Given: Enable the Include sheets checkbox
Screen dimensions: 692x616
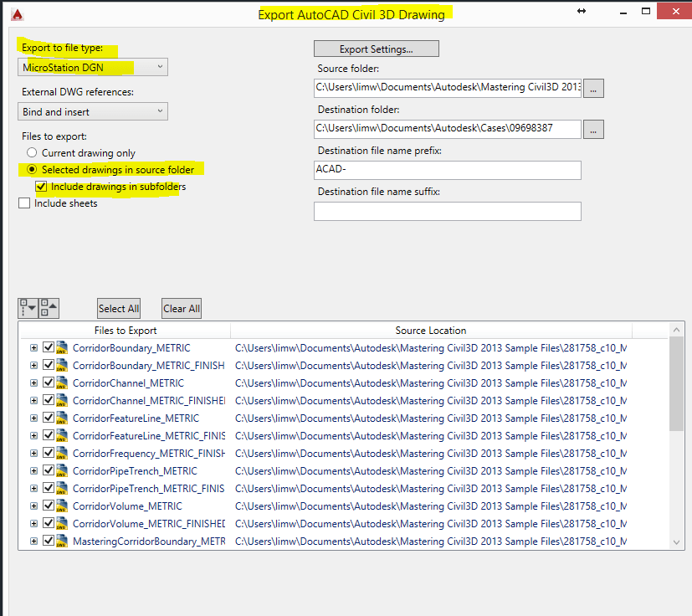Looking at the screenshot, I should pos(24,203).
